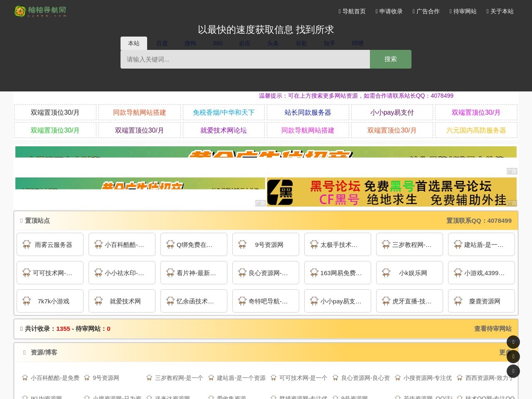The width and height of the screenshot is (532, 399).
Task: Click the topmost floating circle icon on right edge
Action: click(513, 342)
